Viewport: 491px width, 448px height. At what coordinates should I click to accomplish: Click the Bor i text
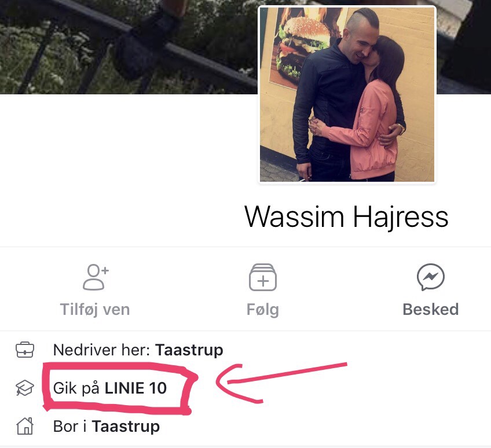click(70, 427)
